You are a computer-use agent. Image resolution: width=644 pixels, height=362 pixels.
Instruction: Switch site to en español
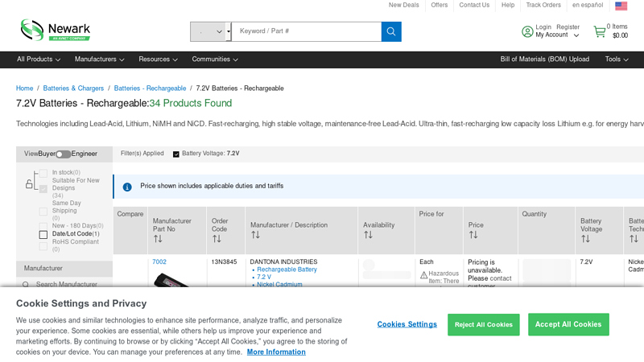tap(588, 5)
